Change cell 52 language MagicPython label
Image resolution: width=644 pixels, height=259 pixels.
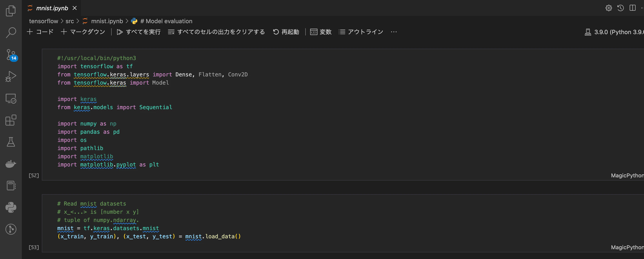[x=627, y=176]
